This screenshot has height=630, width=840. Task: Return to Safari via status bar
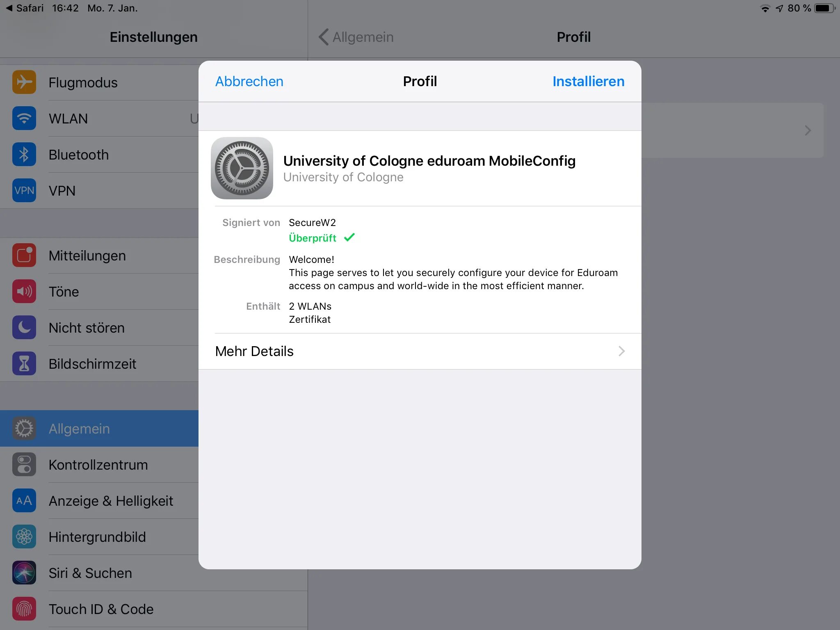[25, 8]
